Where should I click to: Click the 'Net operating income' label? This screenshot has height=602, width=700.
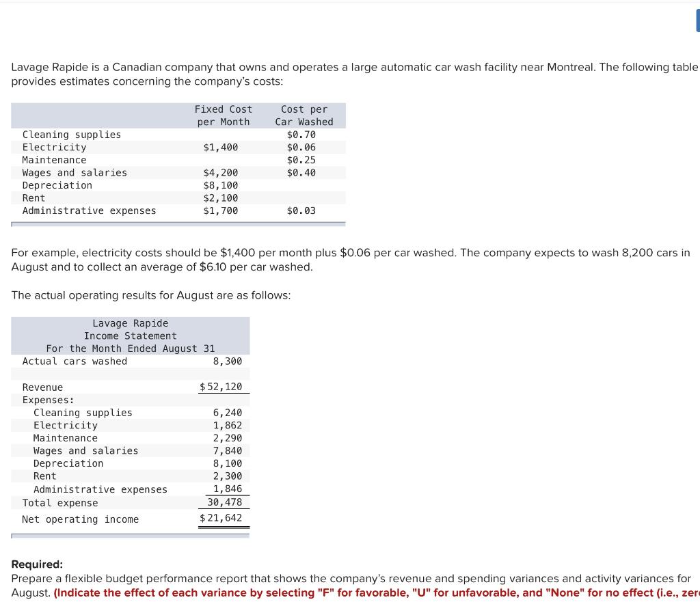click(81, 519)
